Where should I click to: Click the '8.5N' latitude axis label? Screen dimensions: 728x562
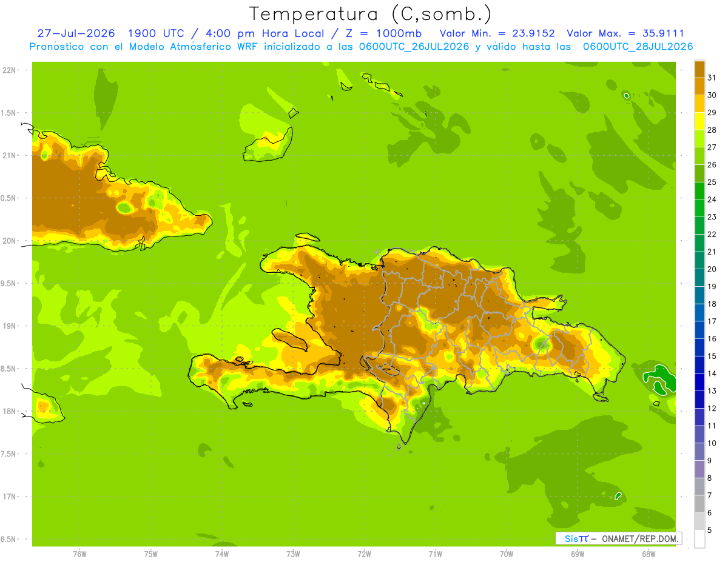point(9,369)
